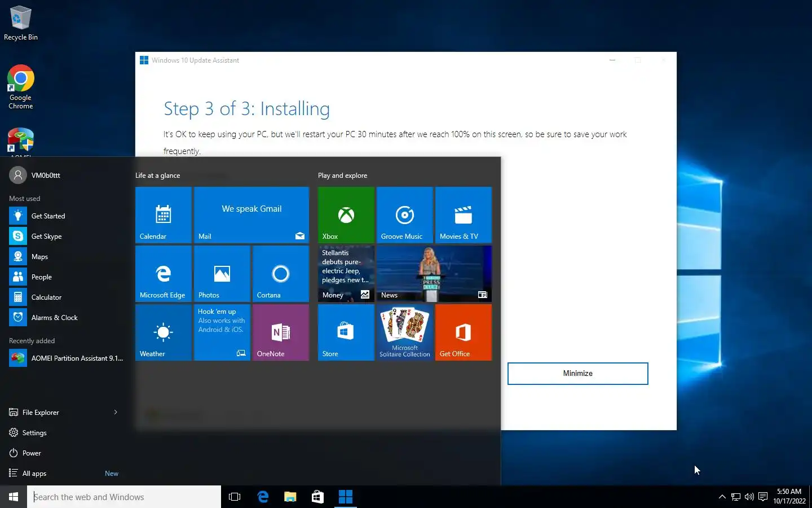This screenshot has width=812, height=508.
Task: Select the Recycle Bin desktop icon
Action: (x=21, y=24)
